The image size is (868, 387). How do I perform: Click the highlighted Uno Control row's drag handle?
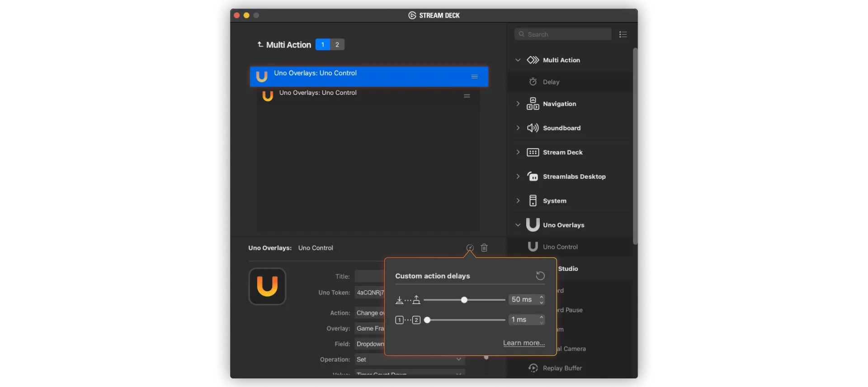click(475, 77)
